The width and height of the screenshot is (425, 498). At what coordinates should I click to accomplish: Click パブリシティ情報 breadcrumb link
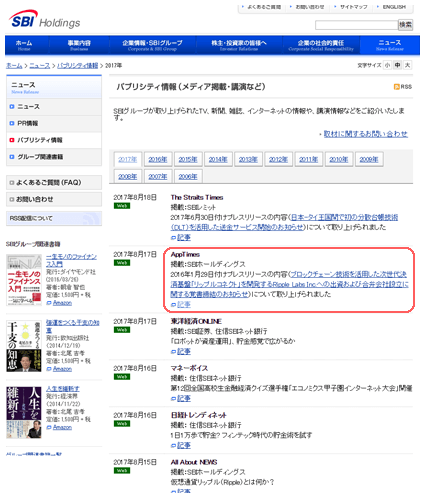[78, 66]
